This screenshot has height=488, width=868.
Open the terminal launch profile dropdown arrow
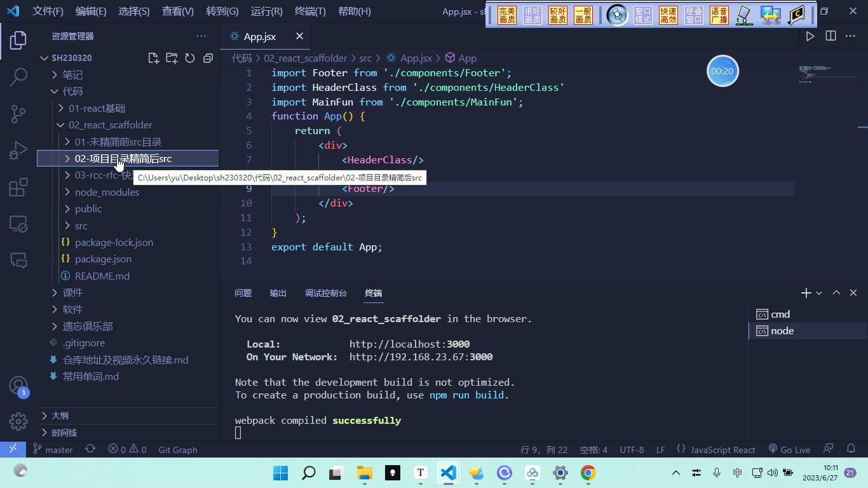[x=819, y=293]
